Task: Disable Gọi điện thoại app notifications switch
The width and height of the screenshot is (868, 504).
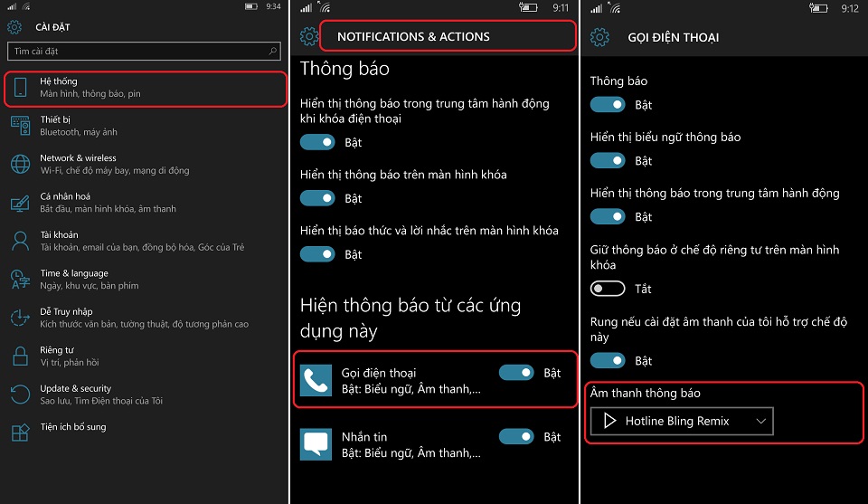Action: click(x=516, y=373)
